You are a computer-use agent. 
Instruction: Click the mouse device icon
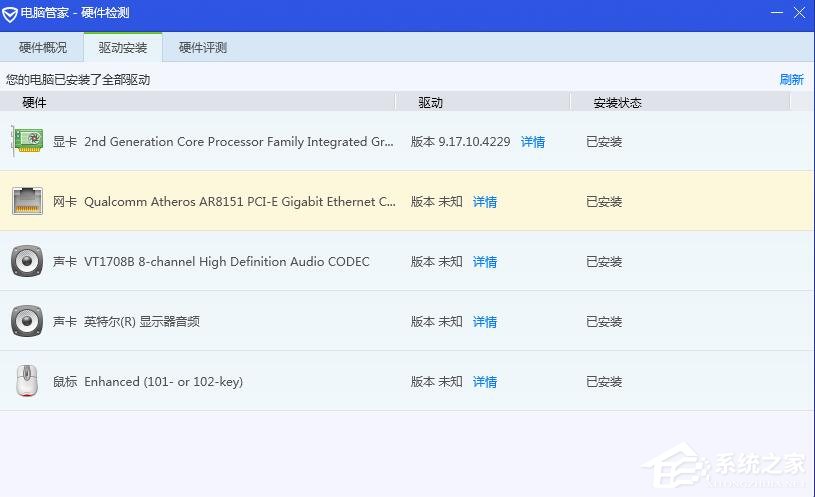pyautogui.click(x=27, y=381)
